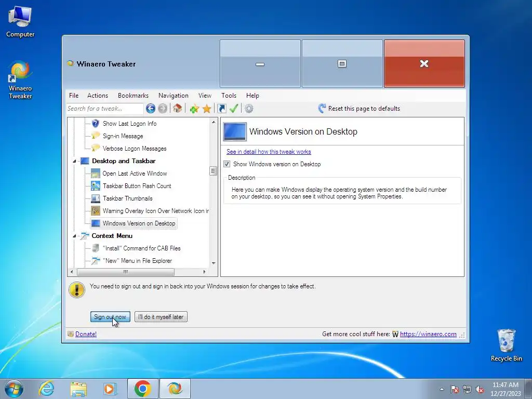Click I'll do it myself later
Image resolution: width=532 pixels, height=399 pixels.
(x=161, y=317)
